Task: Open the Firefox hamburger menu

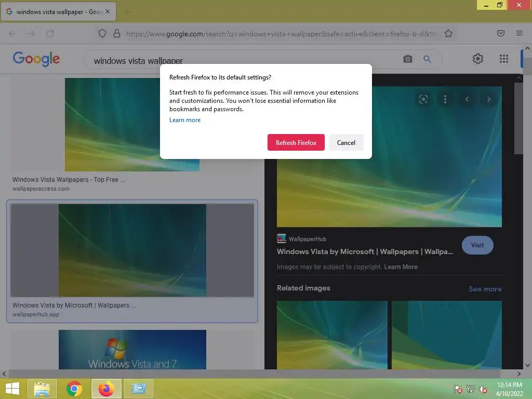Action: [520, 33]
